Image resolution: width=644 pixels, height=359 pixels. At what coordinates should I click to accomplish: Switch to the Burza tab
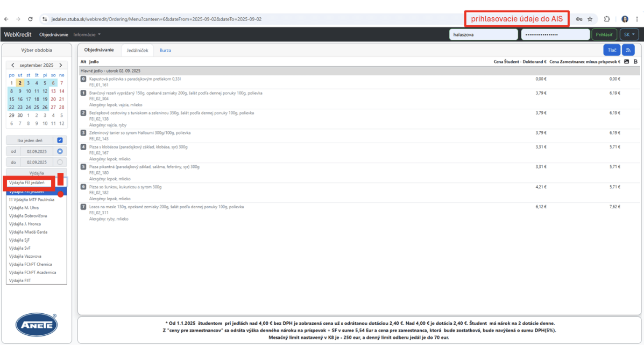165,51
